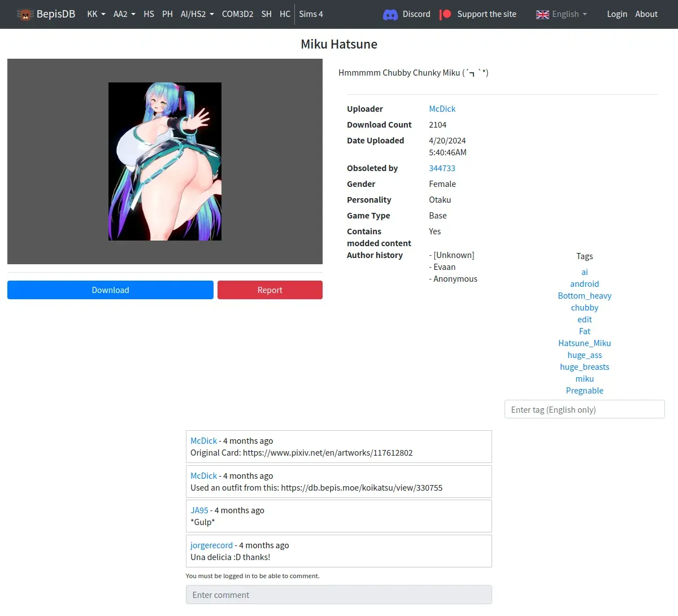This screenshot has height=616, width=678.
Task: Open the HC section
Action: [x=285, y=14]
